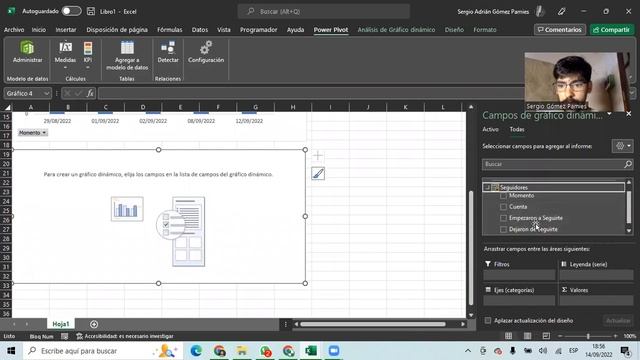
Task: Switch to the Activo tab in field pane
Action: pos(490,129)
